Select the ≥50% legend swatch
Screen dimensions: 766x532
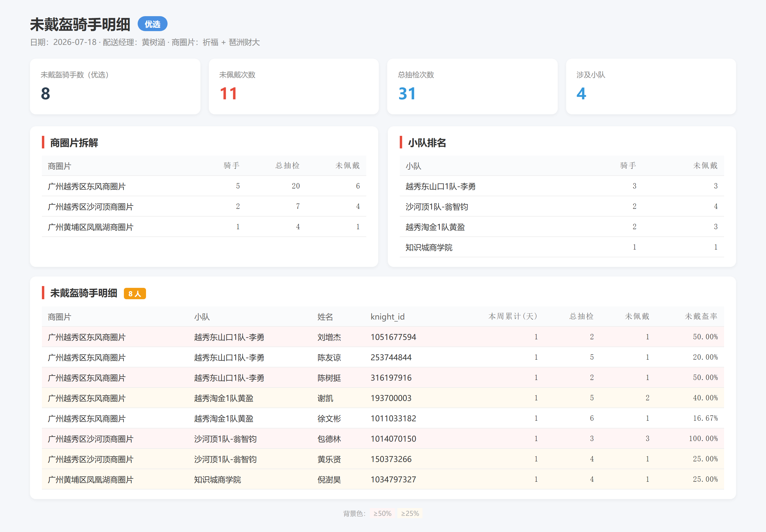[x=382, y=513]
